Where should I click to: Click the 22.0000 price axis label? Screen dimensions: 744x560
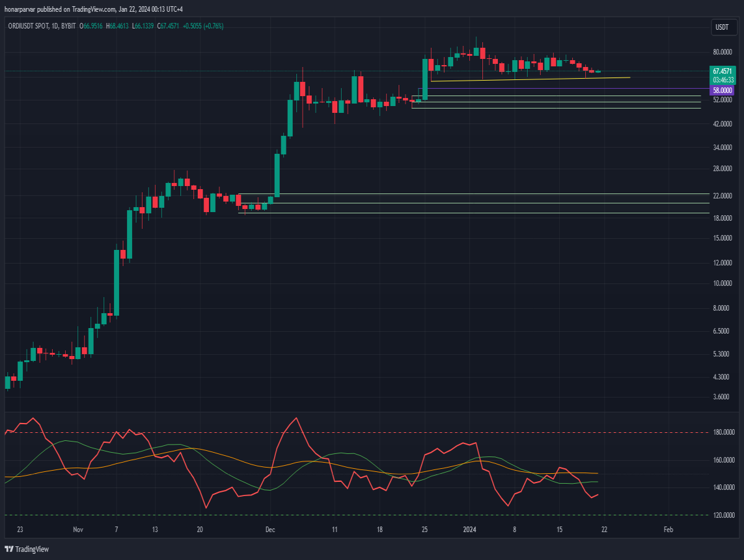pyautogui.click(x=723, y=195)
